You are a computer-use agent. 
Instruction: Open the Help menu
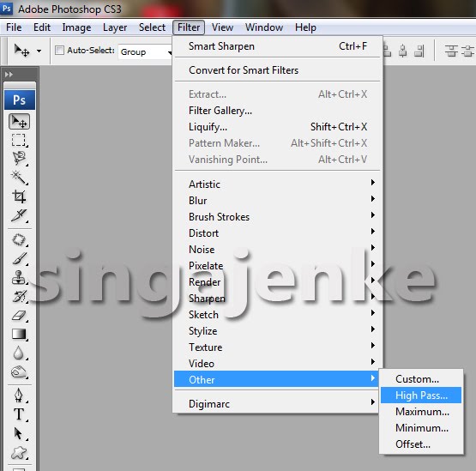coord(305,27)
